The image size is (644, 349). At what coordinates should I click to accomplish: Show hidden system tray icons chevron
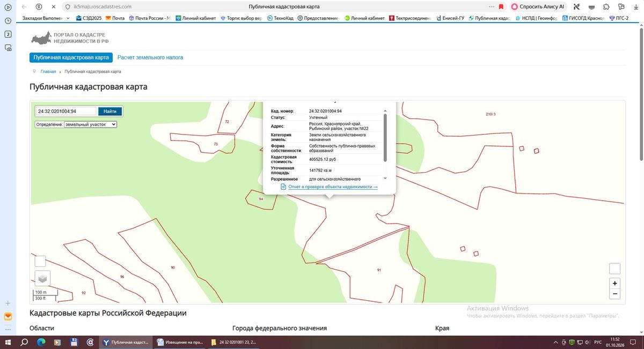click(555, 342)
